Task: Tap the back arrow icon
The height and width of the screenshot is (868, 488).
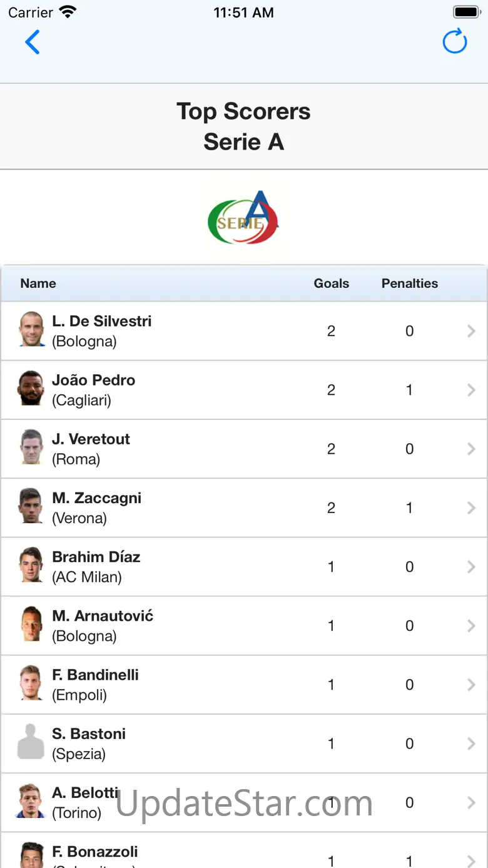Action: 33,43
